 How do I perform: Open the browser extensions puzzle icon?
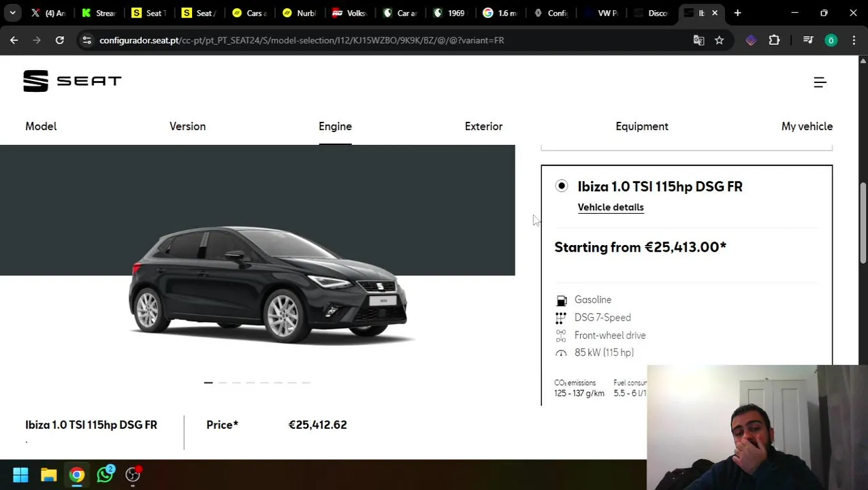(774, 40)
